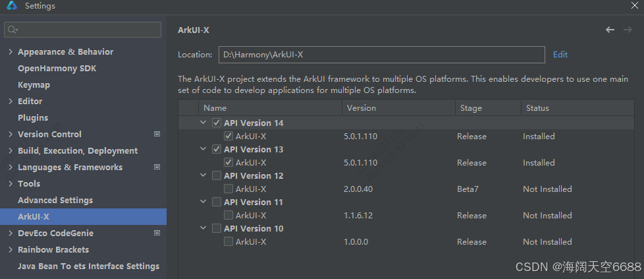
Task: Open the OpenHarmony SDK settings
Action: [x=57, y=69]
